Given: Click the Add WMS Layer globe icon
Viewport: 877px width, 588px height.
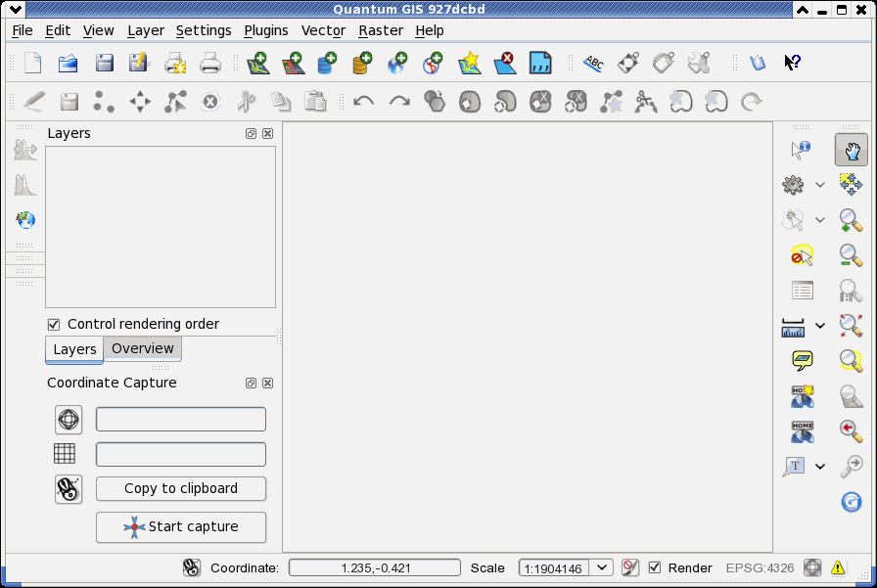Looking at the screenshot, I should [397, 64].
